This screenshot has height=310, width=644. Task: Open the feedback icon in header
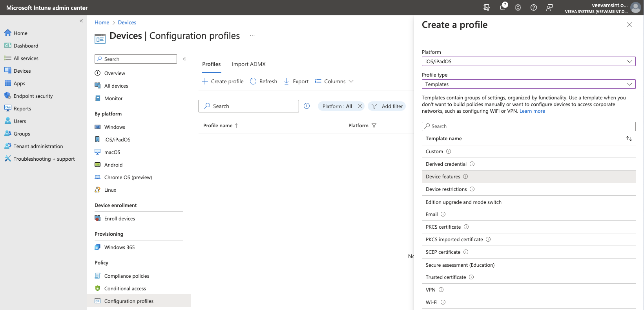pos(549,7)
